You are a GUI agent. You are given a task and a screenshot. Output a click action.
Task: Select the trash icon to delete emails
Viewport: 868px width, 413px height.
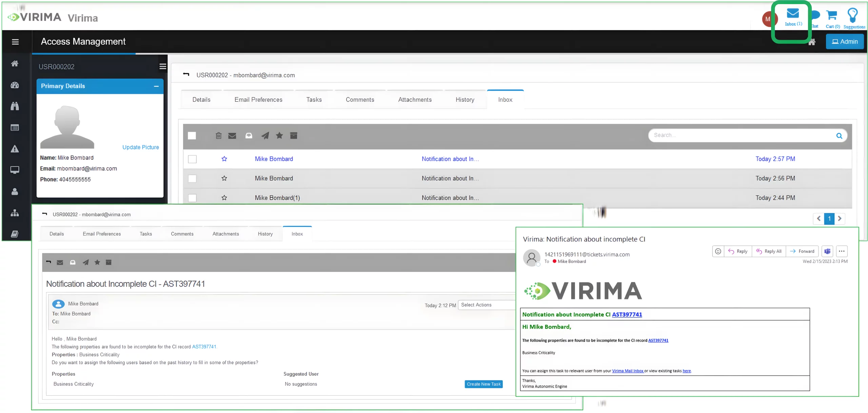pyautogui.click(x=218, y=136)
